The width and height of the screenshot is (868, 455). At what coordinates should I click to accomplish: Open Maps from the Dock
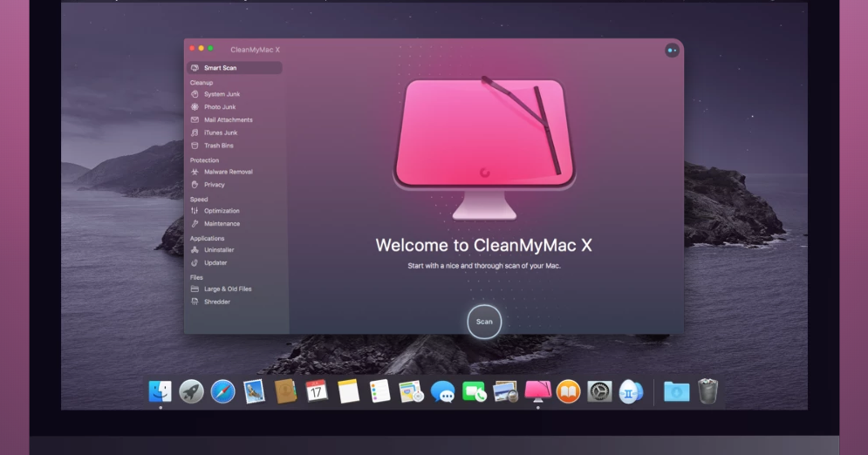411,391
